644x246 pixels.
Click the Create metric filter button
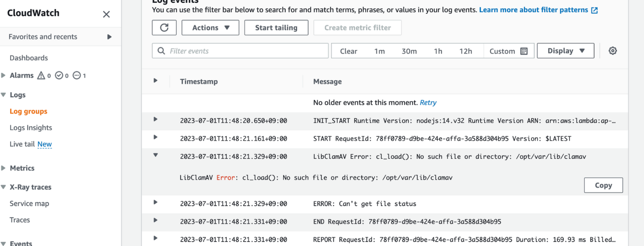click(x=357, y=28)
